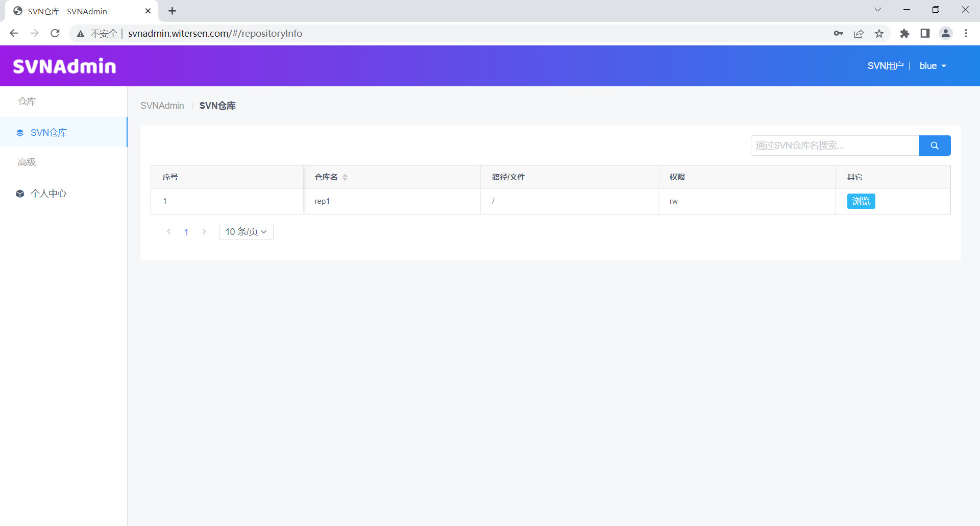980x526 pixels.
Task: Bookmark this page with star icon
Action: point(879,33)
